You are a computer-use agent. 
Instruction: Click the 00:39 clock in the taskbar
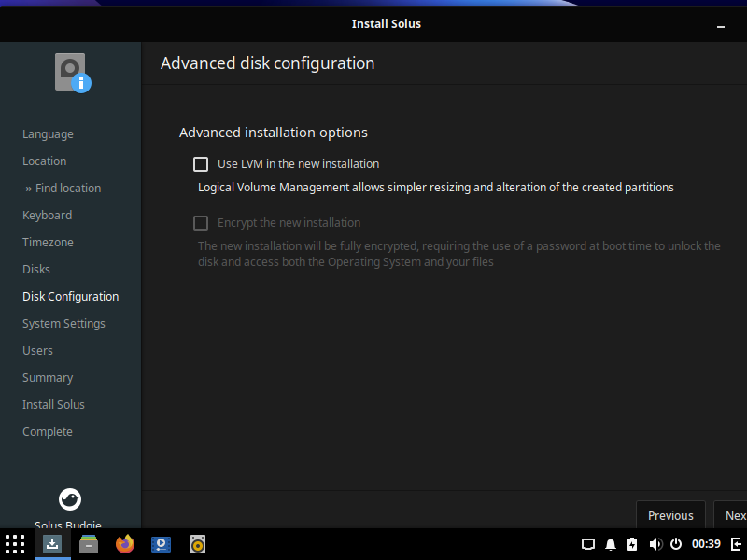tap(706, 544)
